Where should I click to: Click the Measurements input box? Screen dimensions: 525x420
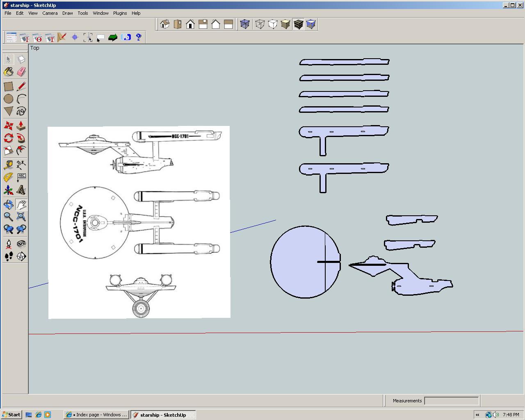pos(451,401)
